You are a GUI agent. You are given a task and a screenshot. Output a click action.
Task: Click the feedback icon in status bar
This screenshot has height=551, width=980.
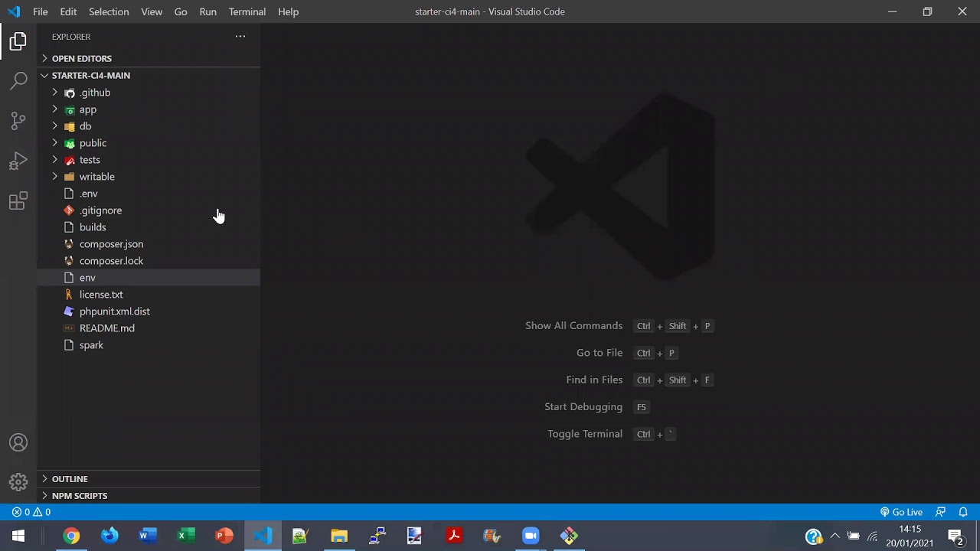(x=941, y=512)
